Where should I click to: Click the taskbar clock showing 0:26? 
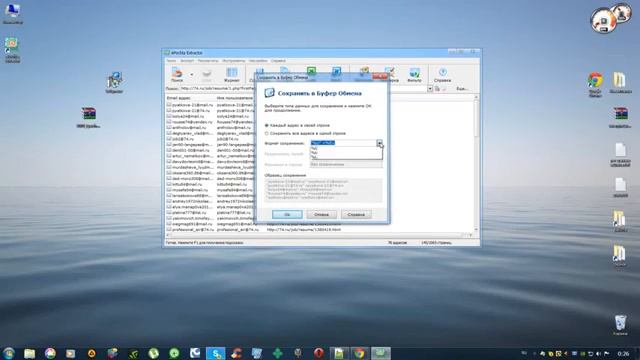(623, 353)
